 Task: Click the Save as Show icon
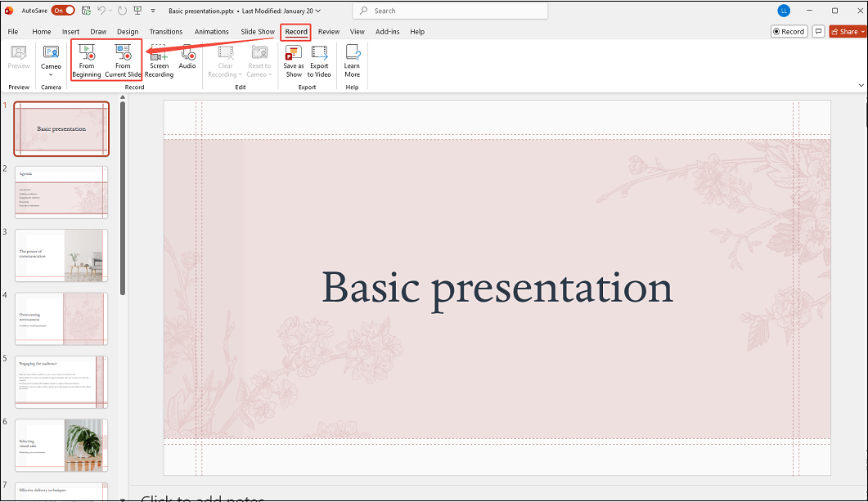tap(293, 59)
